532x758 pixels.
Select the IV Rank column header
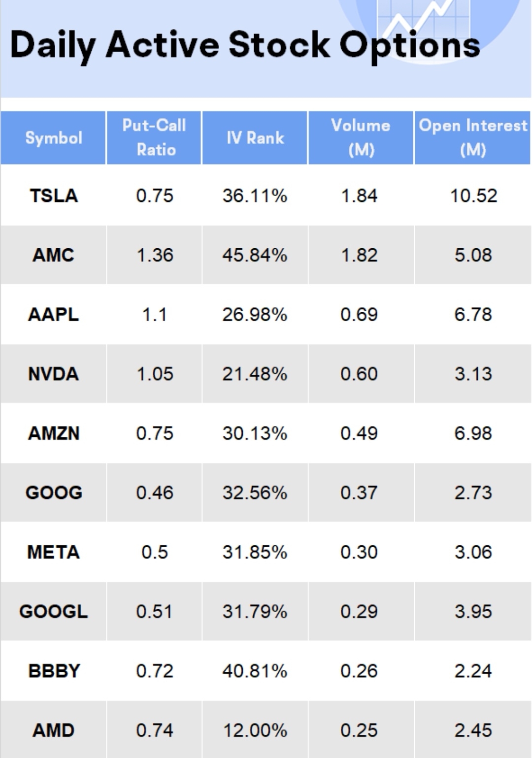point(255,138)
